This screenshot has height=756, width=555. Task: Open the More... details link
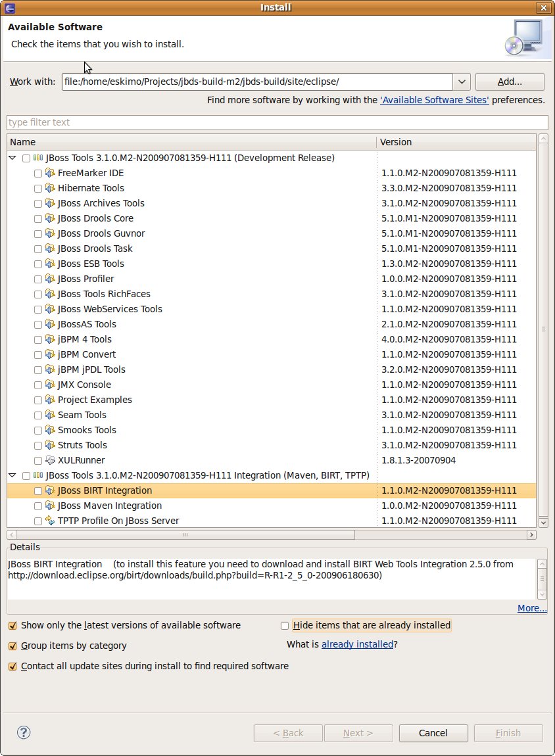532,608
